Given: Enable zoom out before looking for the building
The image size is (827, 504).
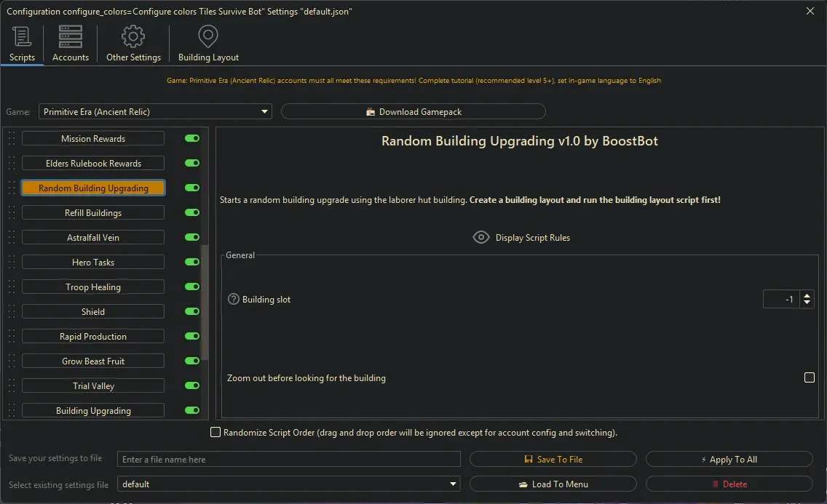Looking at the screenshot, I should click(809, 377).
